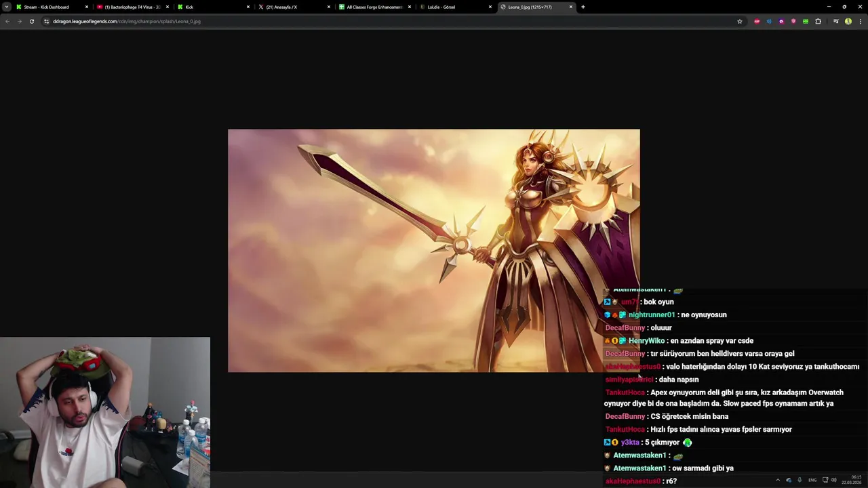Open the OneDrive cloud tray icon

click(789, 480)
